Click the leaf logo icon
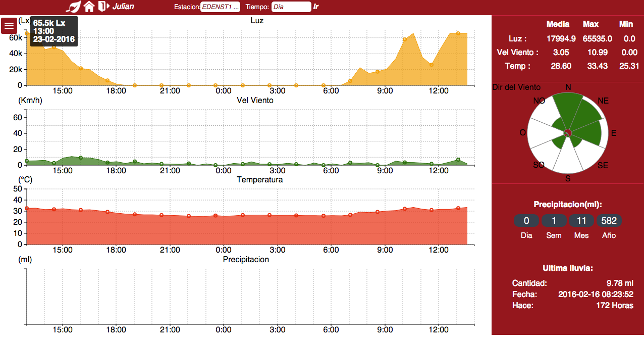 [74, 7]
